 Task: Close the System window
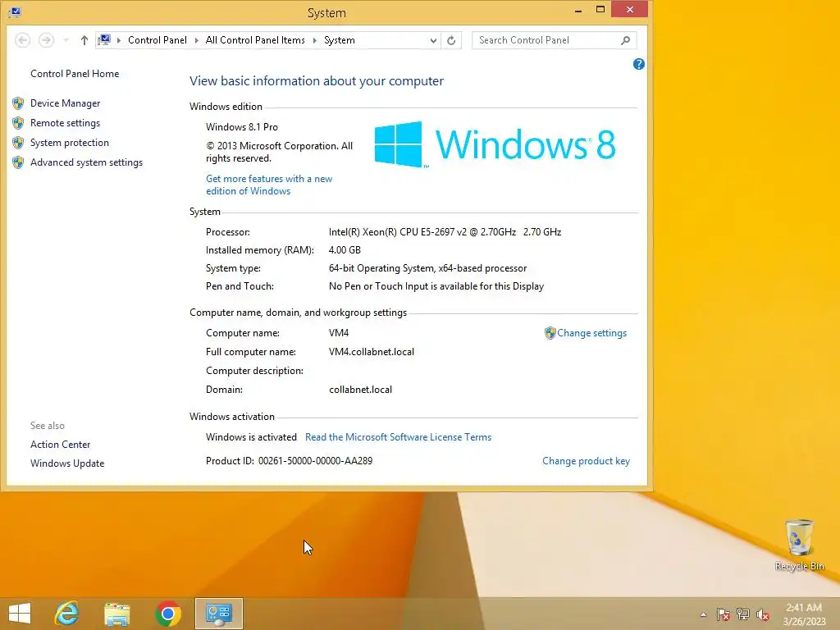coord(629,10)
